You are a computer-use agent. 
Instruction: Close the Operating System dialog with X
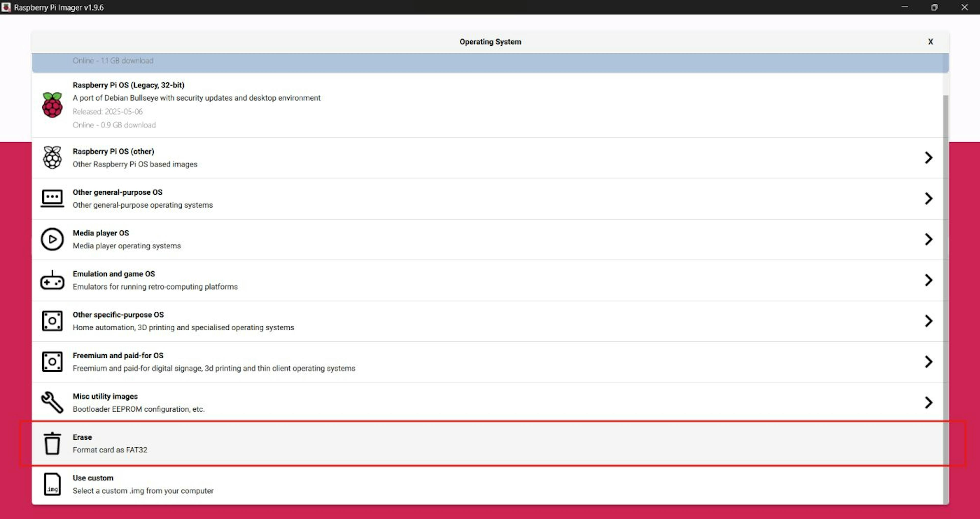930,42
